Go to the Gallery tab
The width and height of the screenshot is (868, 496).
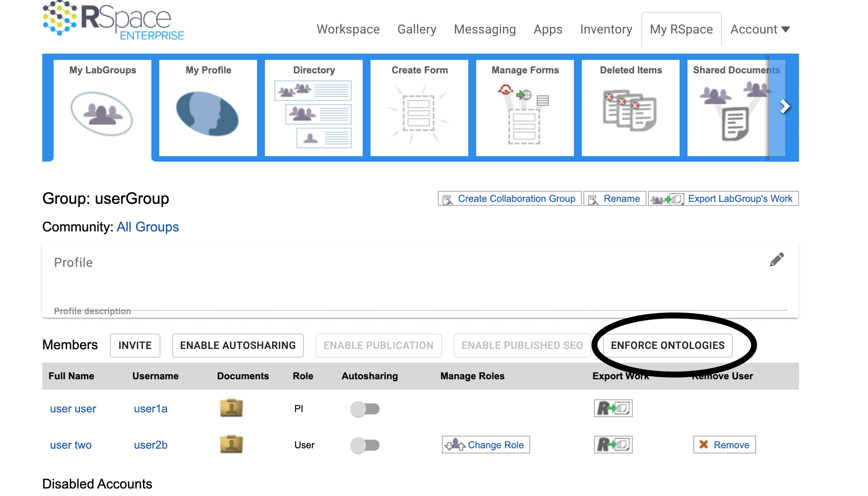(x=417, y=29)
